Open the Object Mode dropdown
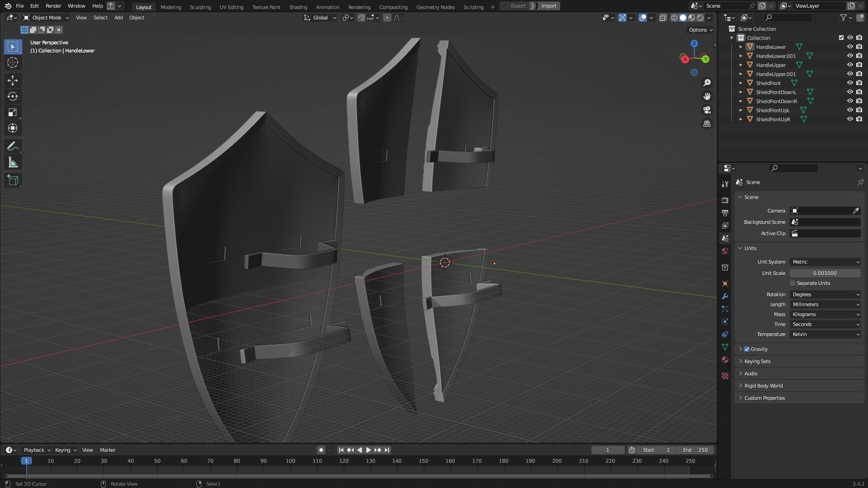 point(46,18)
